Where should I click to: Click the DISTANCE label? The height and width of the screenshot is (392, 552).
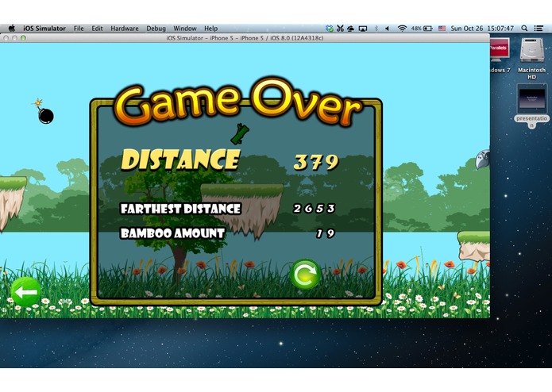tap(180, 159)
